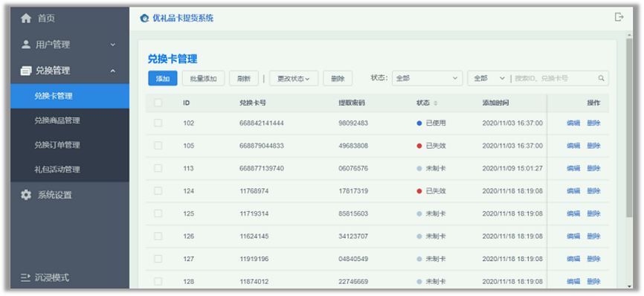Click the vertical scrollbar thumb
Viewport: 644px width, 296px height.
tap(629, 127)
